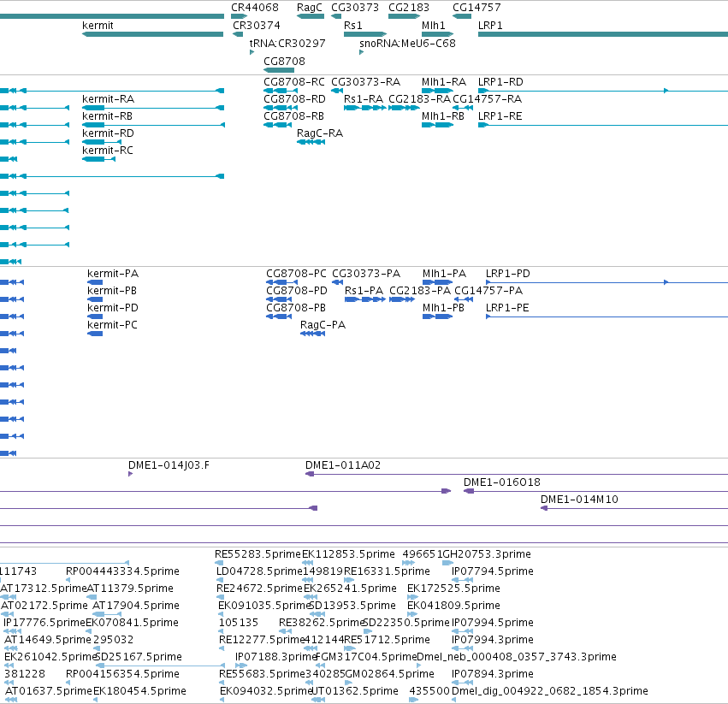Select the GH20753.3prime EST label
Viewport: 728px width, 704px height.
click(x=487, y=554)
